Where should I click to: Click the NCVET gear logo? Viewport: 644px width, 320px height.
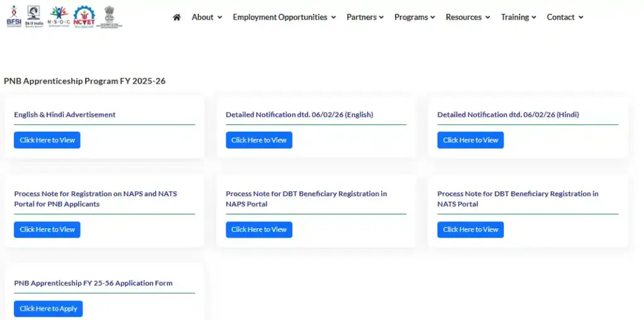(84, 16)
